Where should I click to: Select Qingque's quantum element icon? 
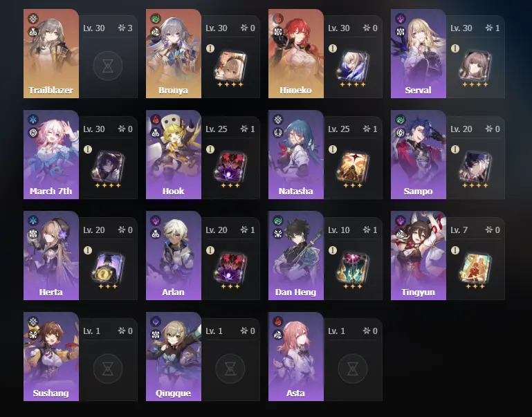pos(156,322)
